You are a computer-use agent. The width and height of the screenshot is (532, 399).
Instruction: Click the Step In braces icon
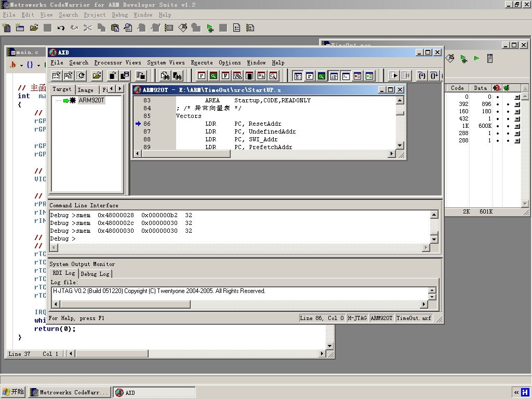tap(422, 76)
